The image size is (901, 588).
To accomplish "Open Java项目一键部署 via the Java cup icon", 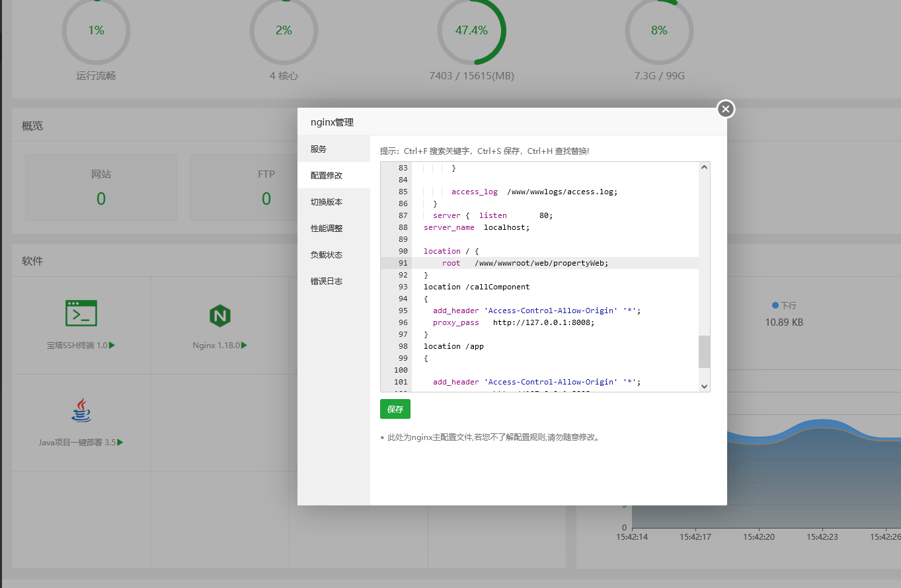I will click(x=81, y=411).
